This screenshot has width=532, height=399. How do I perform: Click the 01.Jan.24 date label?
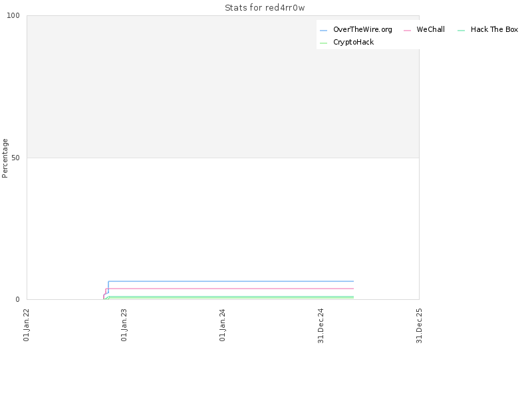(222, 325)
